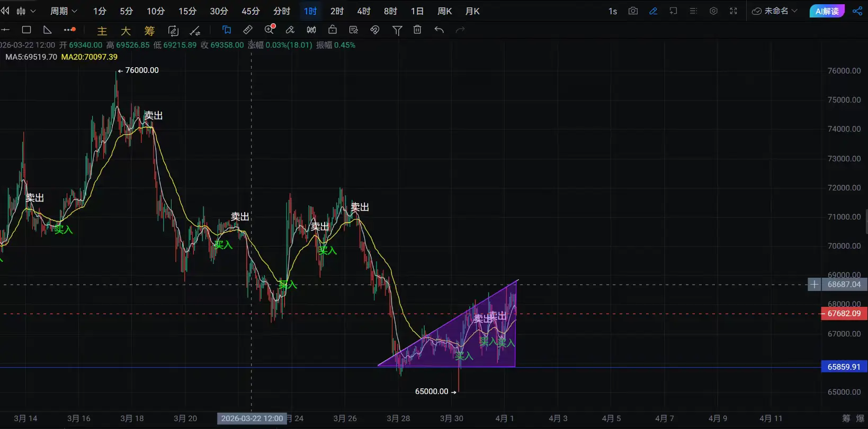Click the candlestick pair toolbar icon
This screenshot has height=429, width=868.
(x=311, y=30)
